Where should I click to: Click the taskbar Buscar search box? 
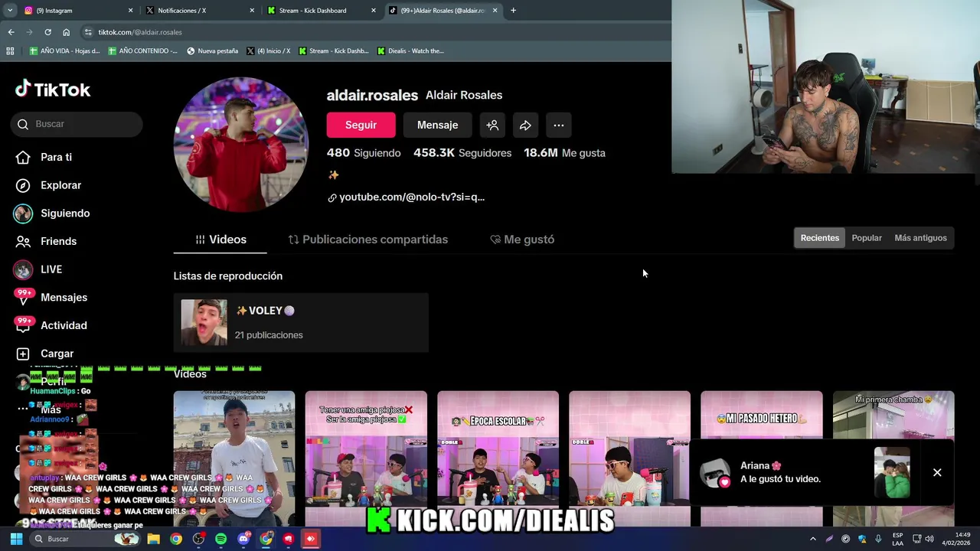[84, 539]
